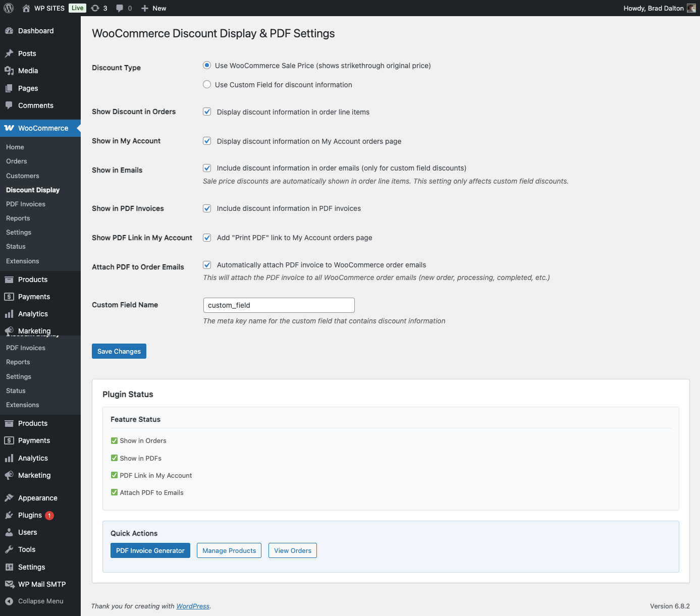Click into the Custom Field Name input

click(279, 305)
